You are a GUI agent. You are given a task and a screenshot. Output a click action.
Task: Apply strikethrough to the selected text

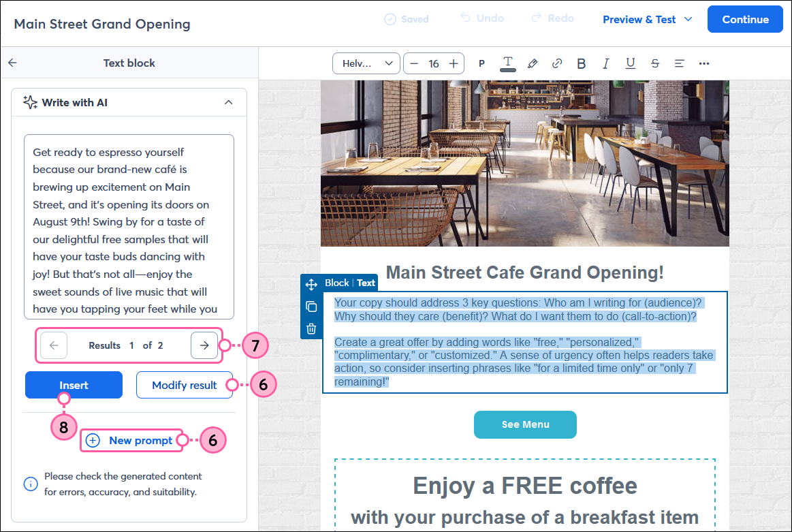(x=654, y=63)
